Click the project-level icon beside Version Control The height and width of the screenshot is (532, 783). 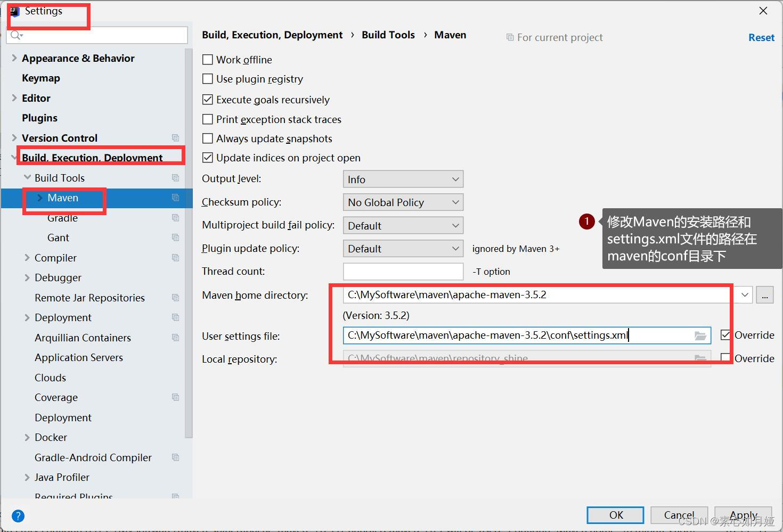click(x=175, y=138)
